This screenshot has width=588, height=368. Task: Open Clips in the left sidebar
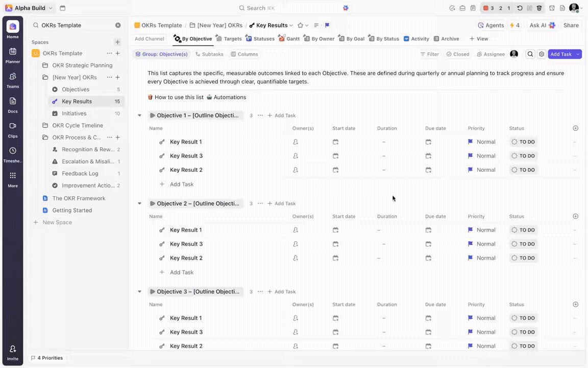pos(13,129)
